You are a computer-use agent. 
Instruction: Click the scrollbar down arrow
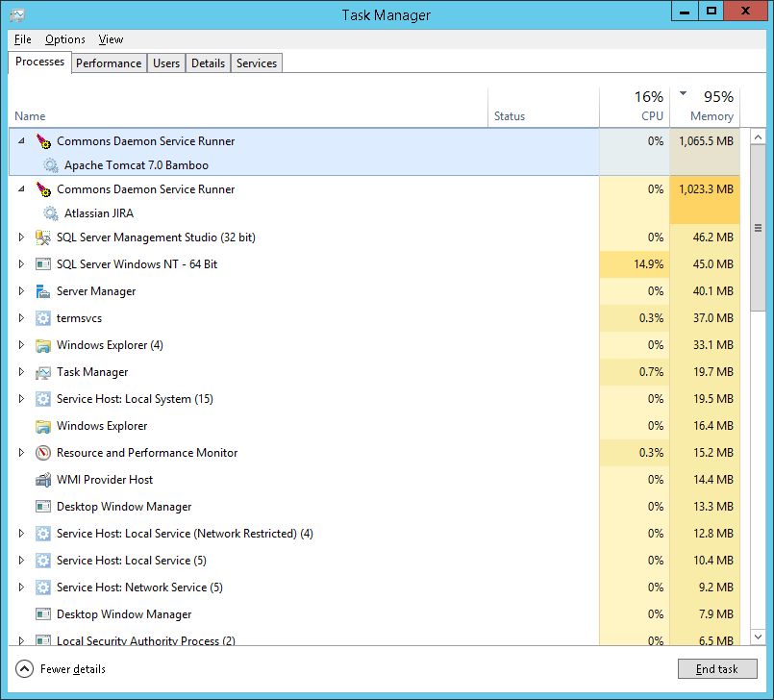(757, 638)
